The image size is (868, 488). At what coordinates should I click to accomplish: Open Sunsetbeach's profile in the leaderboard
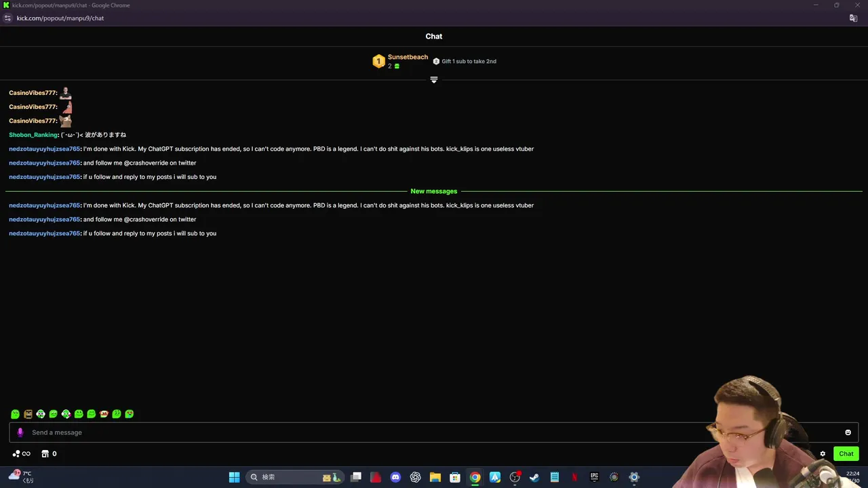pos(408,58)
